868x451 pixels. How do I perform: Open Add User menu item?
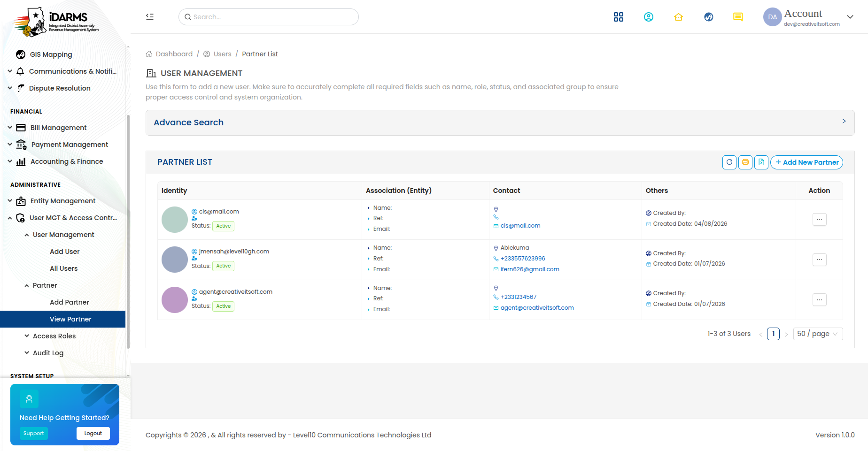[65, 252]
